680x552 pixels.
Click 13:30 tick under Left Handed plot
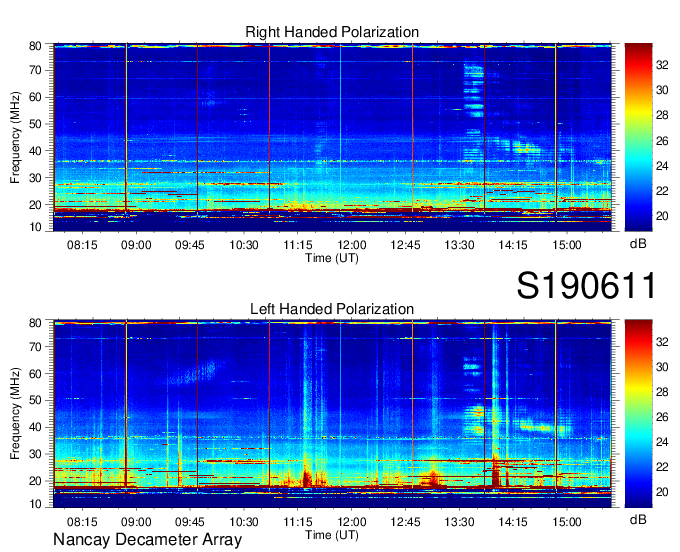coord(459,522)
